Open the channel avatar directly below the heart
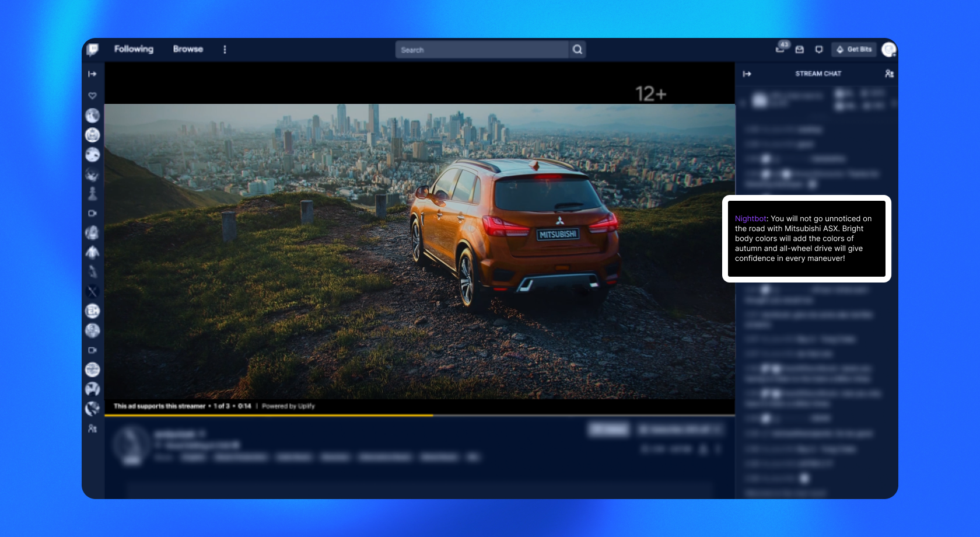980x537 pixels. (92, 116)
